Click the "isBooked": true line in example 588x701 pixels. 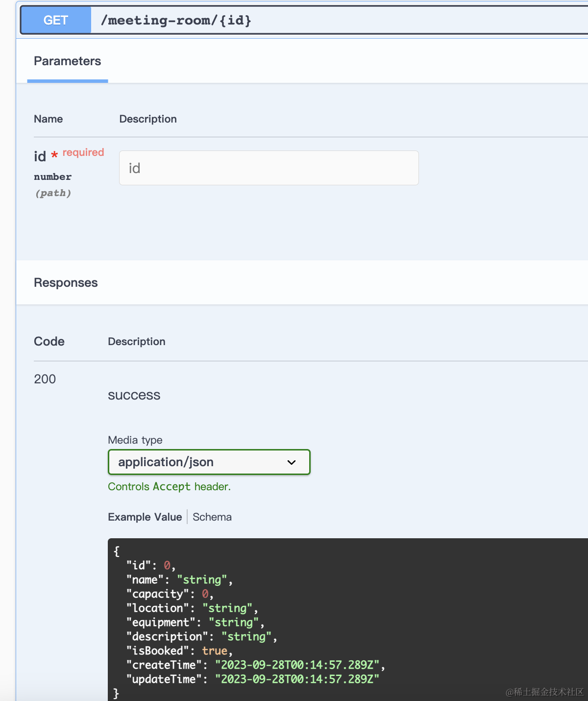click(179, 651)
